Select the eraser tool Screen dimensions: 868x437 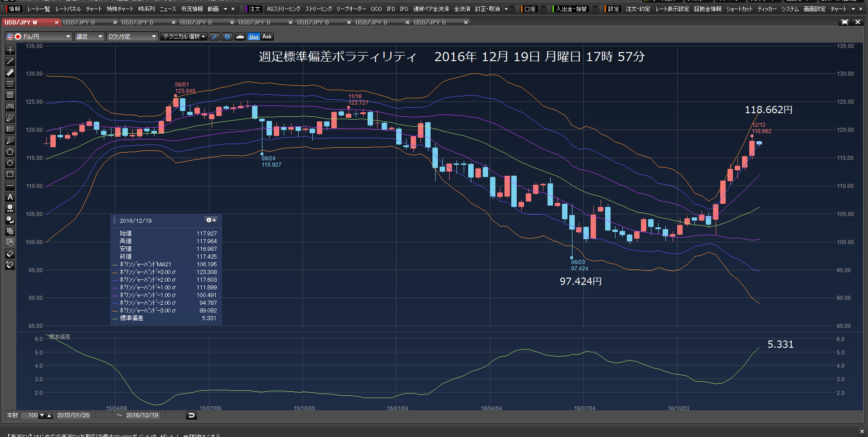point(10,254)
